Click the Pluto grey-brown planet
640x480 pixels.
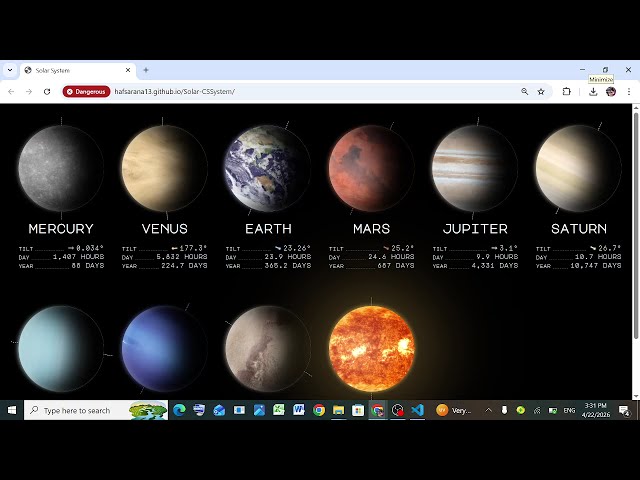coord(268,349)
